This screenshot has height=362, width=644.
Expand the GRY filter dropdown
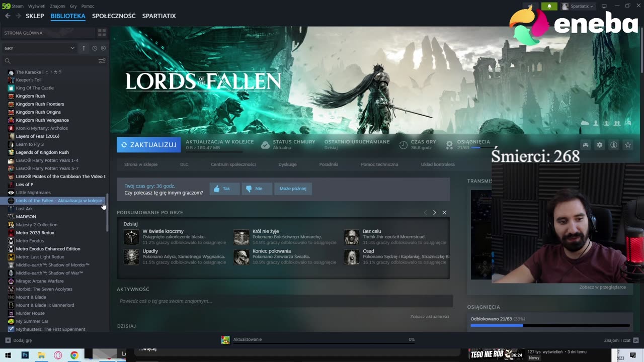39,48
